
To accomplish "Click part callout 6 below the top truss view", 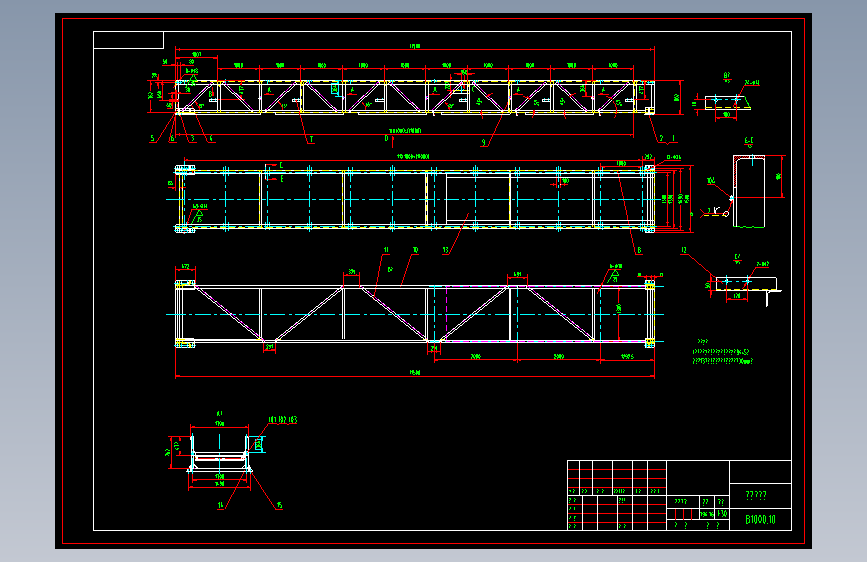I will (x=172, y=138).
